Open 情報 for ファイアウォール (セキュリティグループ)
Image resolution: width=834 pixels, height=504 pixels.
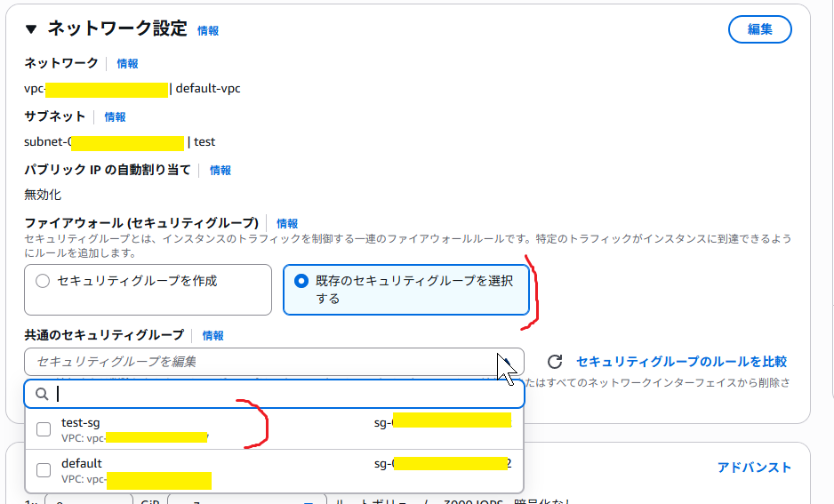(287, 224)
